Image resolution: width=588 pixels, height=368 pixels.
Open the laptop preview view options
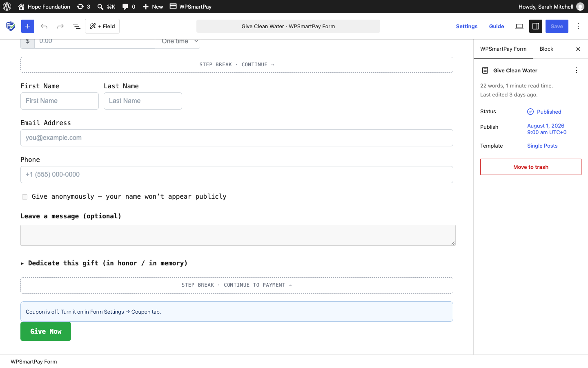519,26
